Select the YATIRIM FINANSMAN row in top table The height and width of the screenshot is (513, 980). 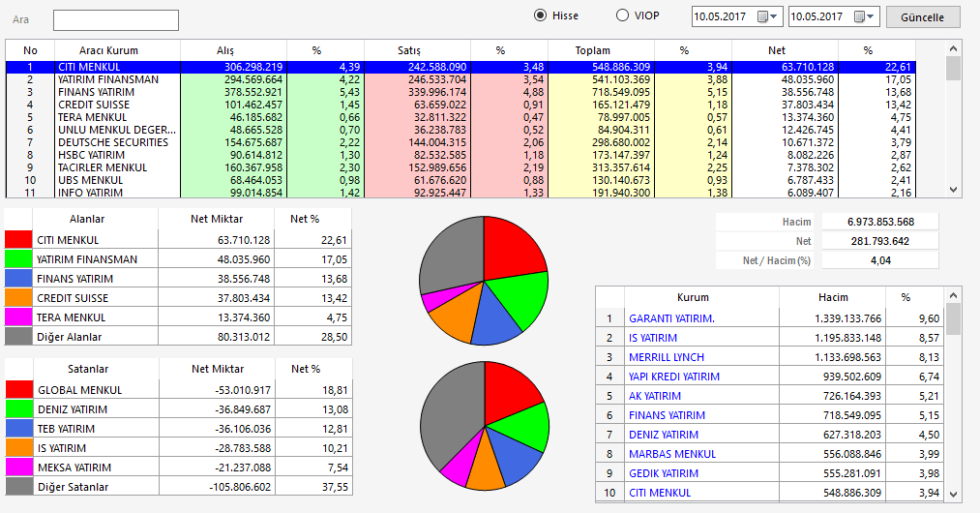click(460, 79)
